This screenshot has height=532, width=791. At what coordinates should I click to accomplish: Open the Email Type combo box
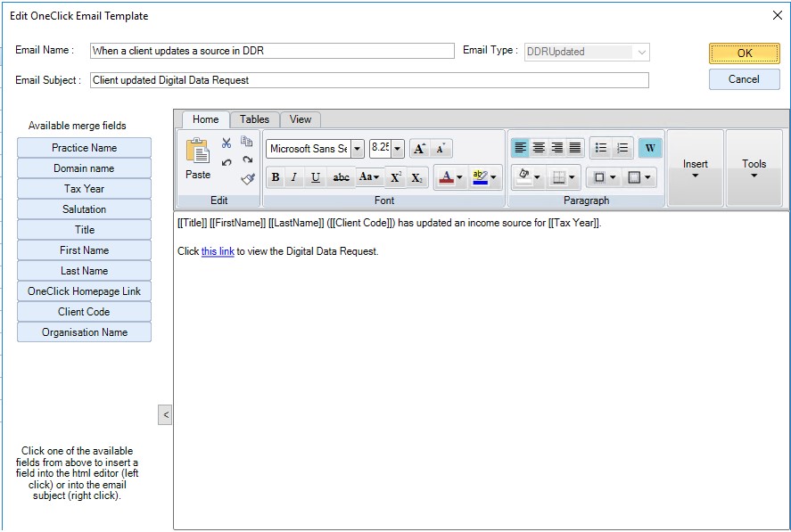point(587,52)
